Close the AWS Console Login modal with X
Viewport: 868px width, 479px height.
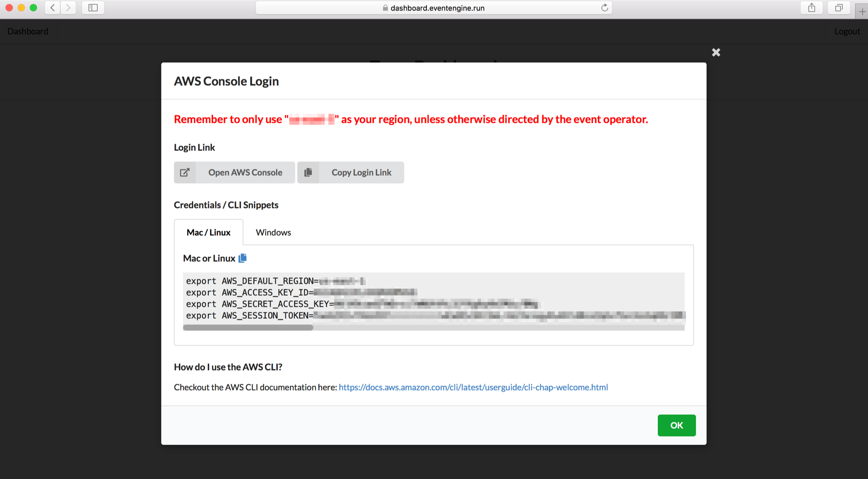pos(716,53)
